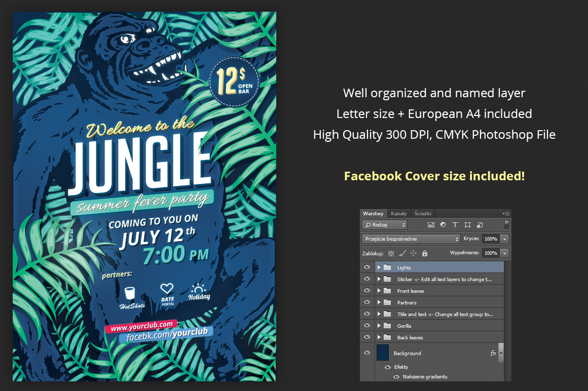
Task: Expand the Partners layer group
Action: pos(379,302)
